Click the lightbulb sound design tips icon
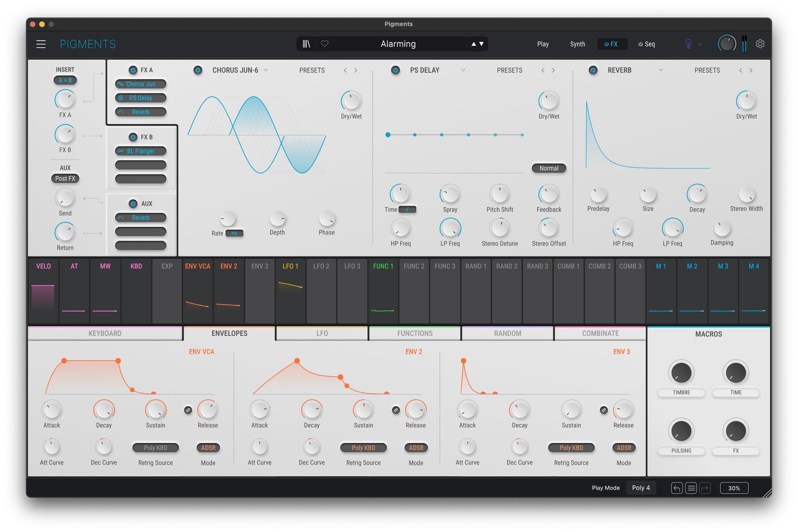The height and width of the screenshot is (532, 798). pyautogui.click(x=688, y=44)
